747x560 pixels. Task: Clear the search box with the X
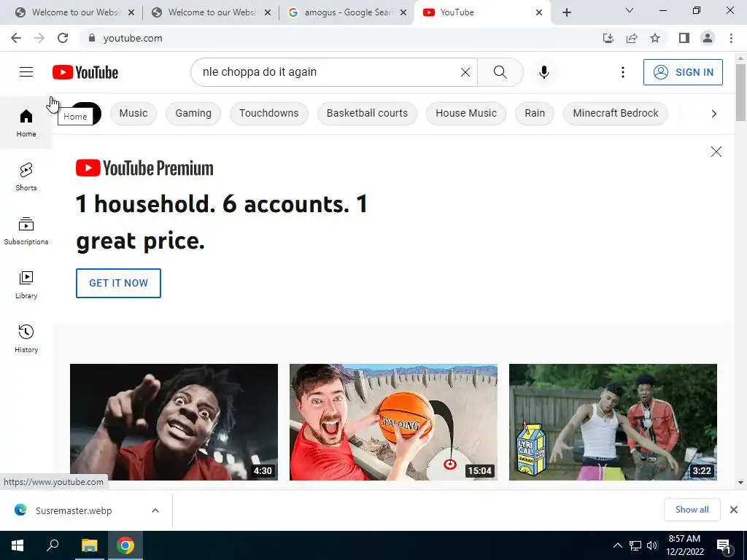tap(465, 72)
